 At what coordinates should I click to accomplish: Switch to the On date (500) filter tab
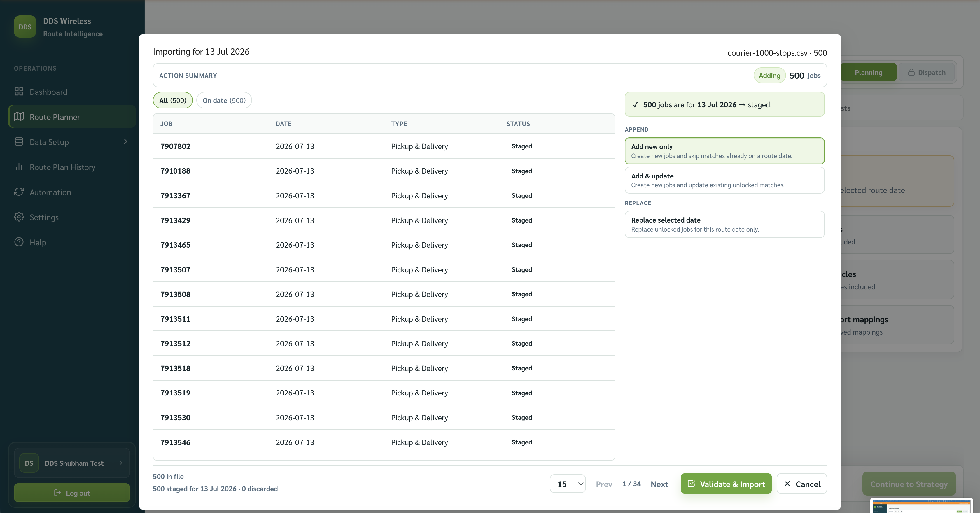point(224,100)
